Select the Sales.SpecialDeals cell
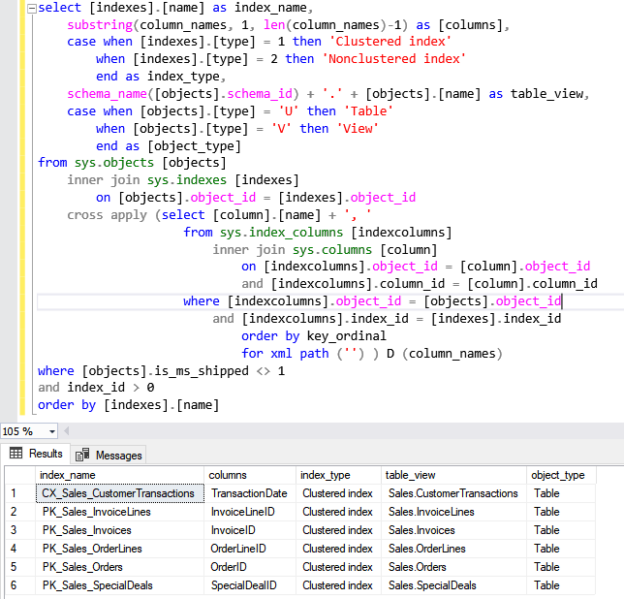 [x=454, y=585]
